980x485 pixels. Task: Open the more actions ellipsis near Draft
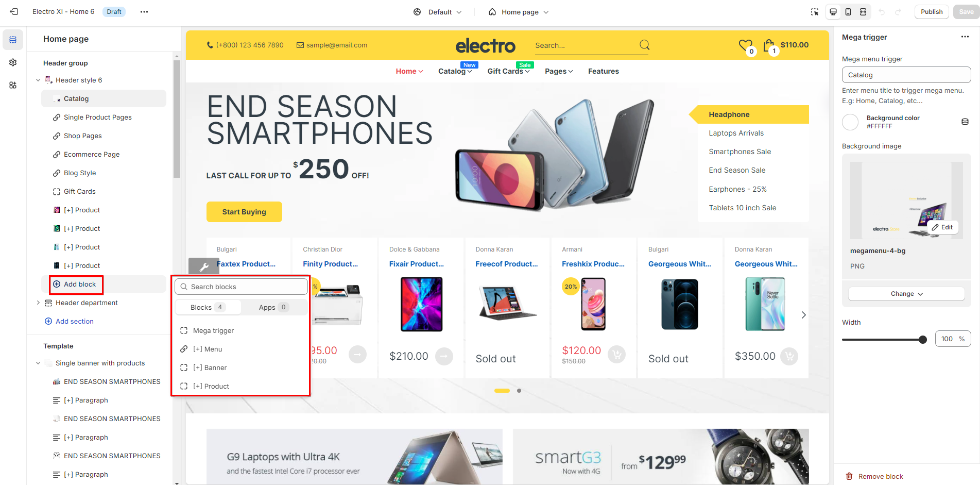coord(144,12)
